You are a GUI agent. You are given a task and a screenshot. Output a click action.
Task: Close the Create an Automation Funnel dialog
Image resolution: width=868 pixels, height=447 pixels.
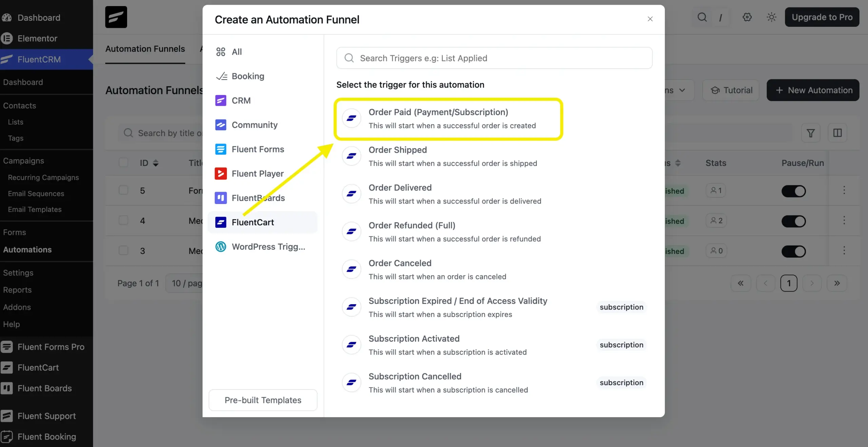(650, 19)
